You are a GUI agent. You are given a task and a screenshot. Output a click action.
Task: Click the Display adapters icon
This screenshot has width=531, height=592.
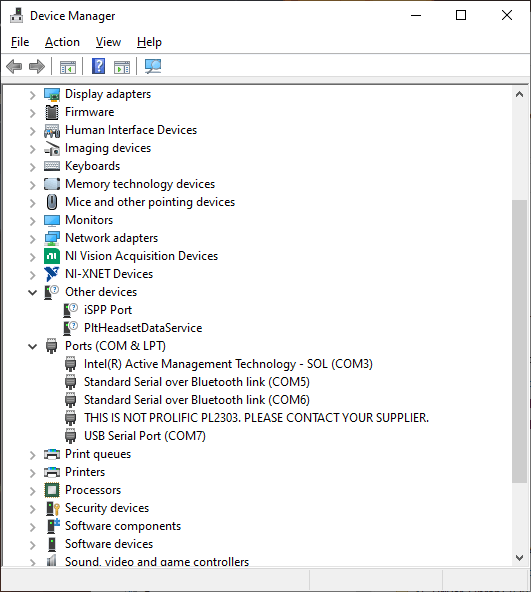[52, 94]
